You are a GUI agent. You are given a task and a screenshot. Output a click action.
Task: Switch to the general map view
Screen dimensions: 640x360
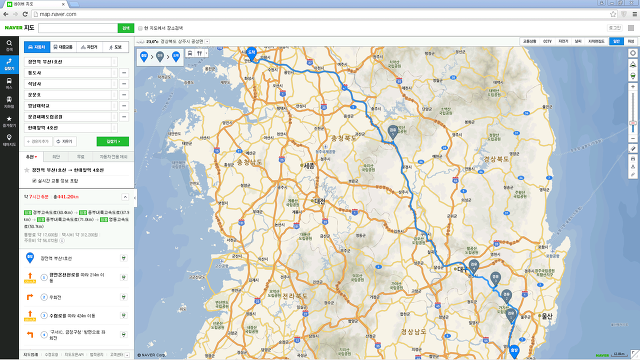(x=616, y=41)
